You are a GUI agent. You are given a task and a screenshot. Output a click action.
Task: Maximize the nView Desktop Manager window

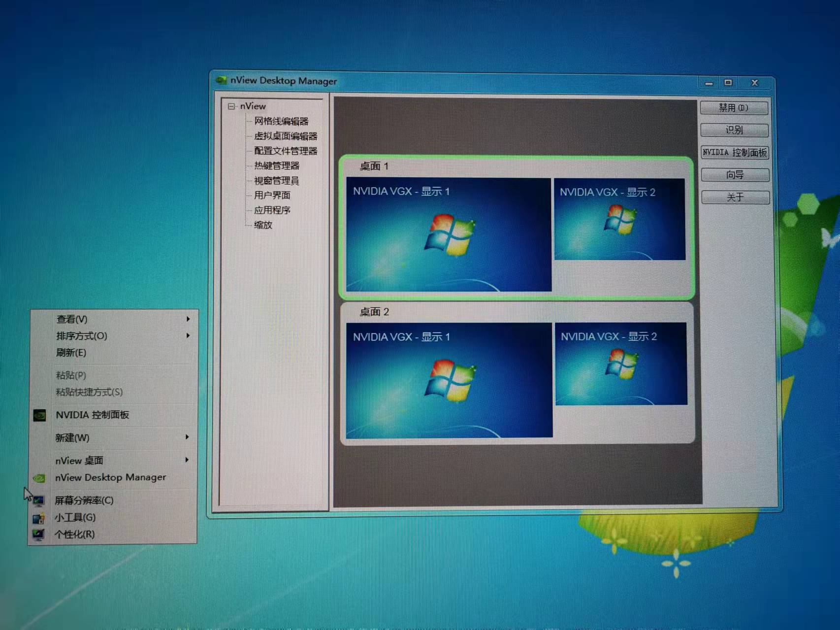point(728,83)
